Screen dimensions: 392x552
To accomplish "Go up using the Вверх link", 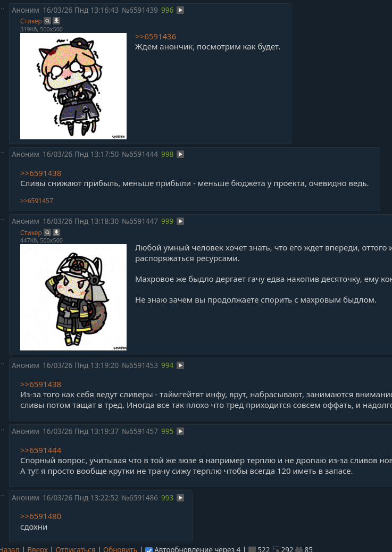I will [x=37, y=549].
